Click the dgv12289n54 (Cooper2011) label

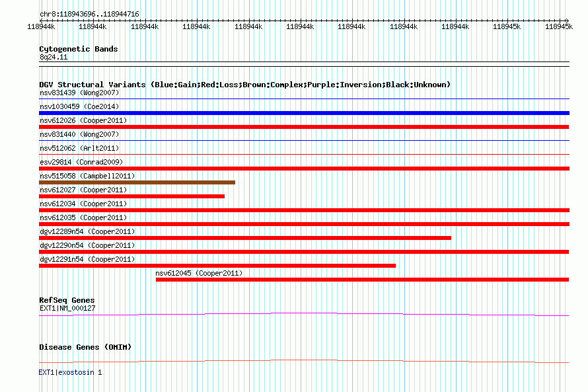coord(87,231)
